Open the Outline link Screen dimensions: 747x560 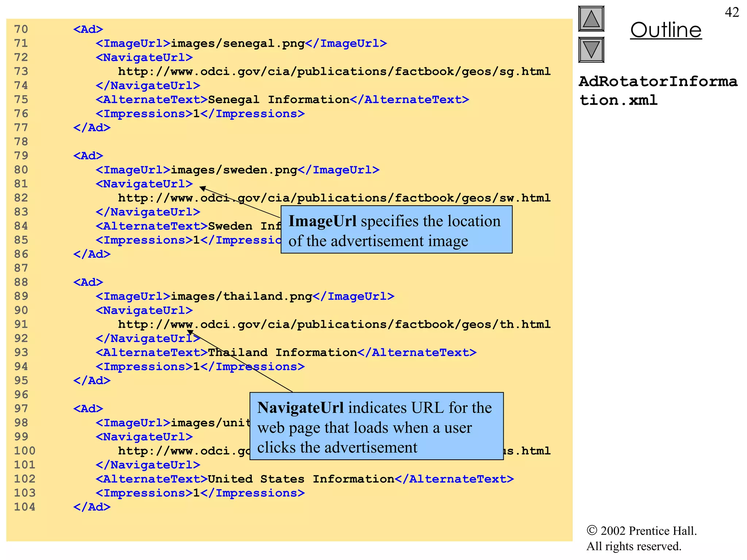[x=666, y=30]
